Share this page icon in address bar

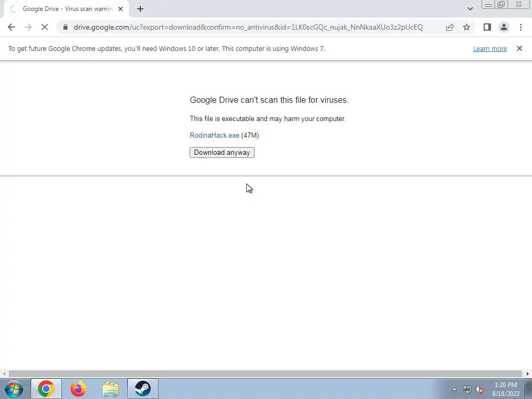tap(450, 27)
